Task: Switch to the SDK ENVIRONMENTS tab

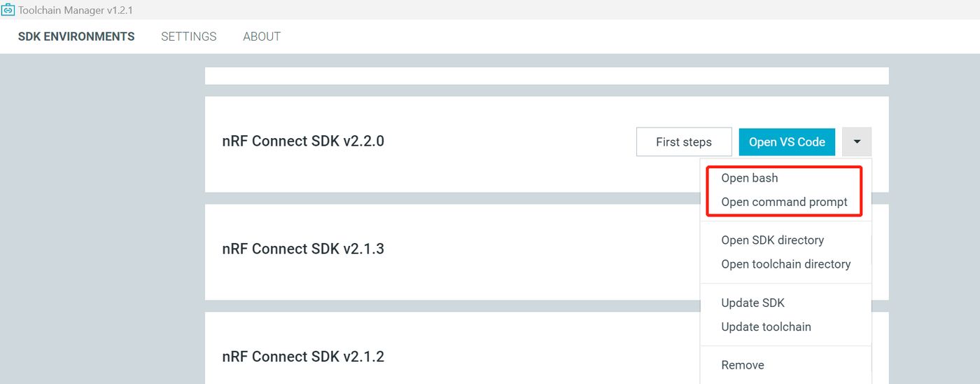Action: click(x=76, y=36)
